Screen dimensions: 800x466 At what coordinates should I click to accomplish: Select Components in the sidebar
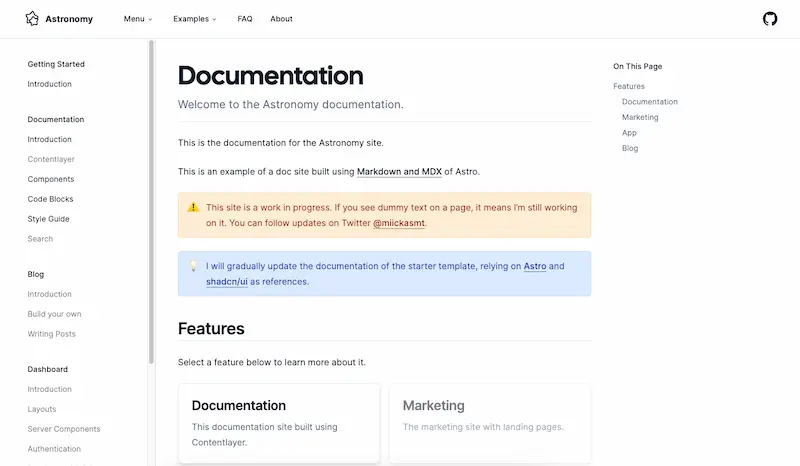tap(50, 179)
